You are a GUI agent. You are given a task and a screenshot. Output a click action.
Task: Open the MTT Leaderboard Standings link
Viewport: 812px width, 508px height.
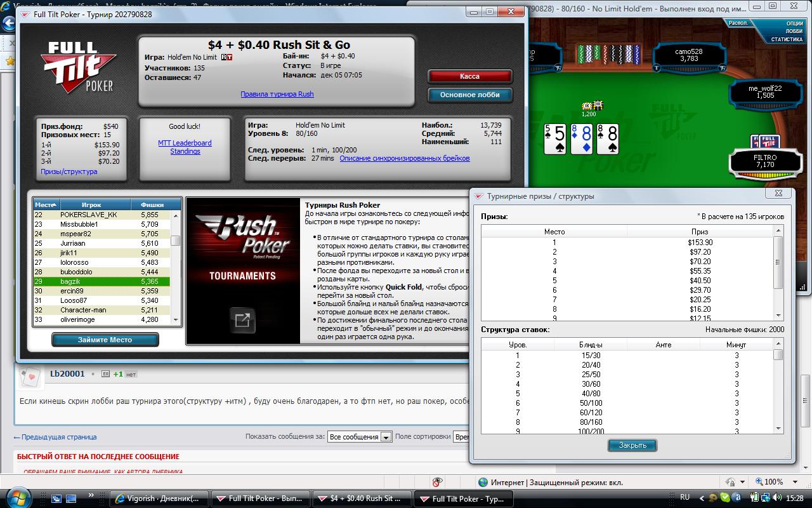point(185,147)
